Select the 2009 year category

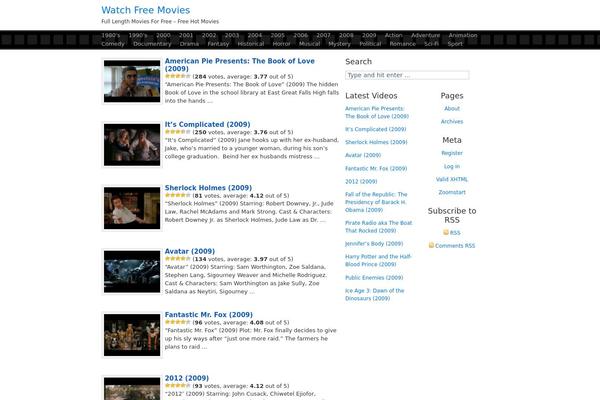coord(369,35)
